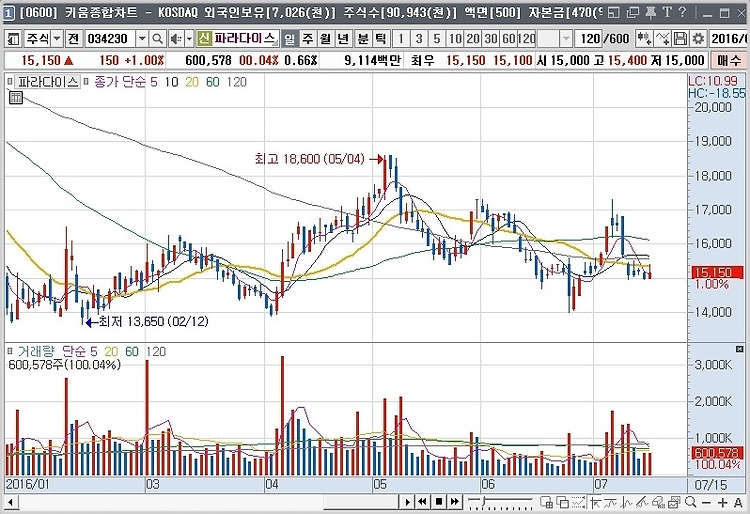Click the stop button in bottom bar

pyautogui.click(x=439, y=502)
